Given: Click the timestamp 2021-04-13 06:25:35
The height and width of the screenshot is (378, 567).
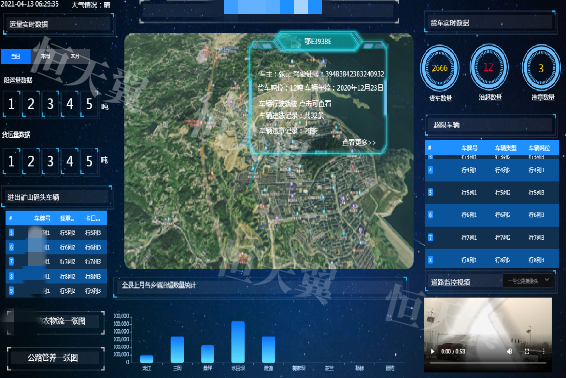Looking at the screenshot, I should click(x=29, y=4).
